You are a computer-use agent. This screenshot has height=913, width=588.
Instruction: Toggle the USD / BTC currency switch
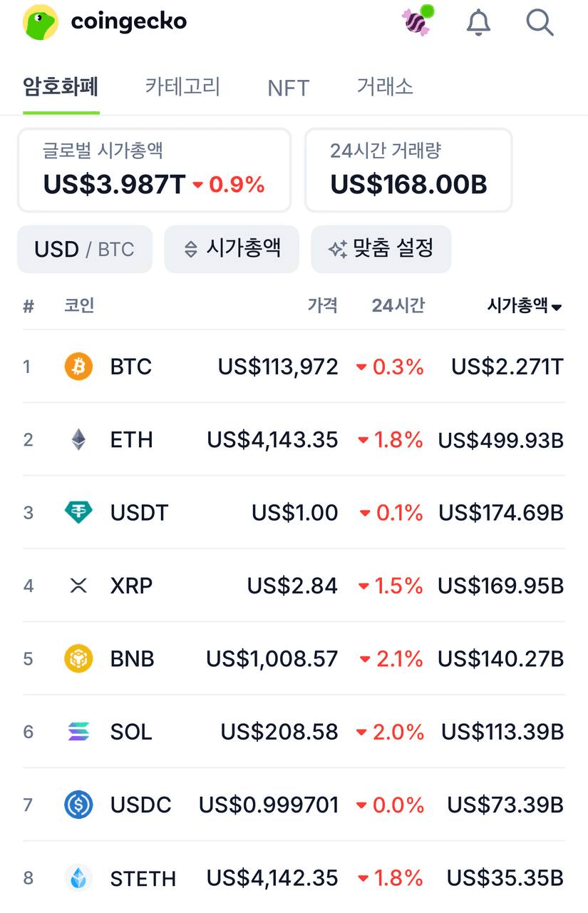[84, 249]
